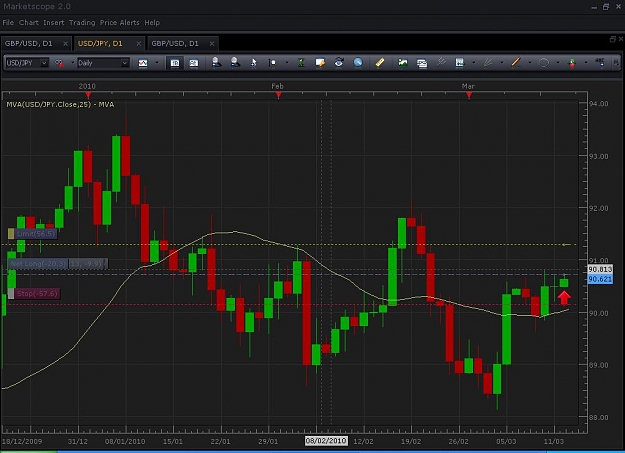Click the Limit(56.5) order label
The image size is (625, 453).
[x=32, y=234]
